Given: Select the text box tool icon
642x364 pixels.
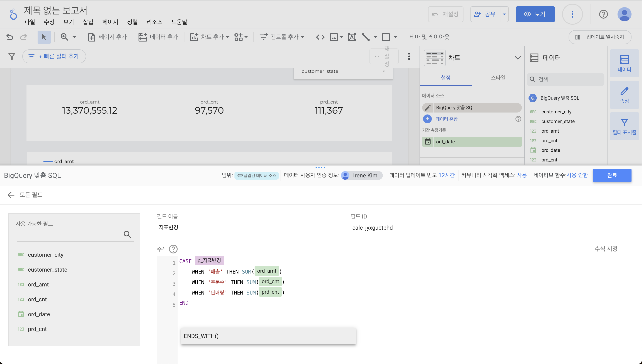Looking at the screenshot, I should pyautogui.click(x=352, y=37).
